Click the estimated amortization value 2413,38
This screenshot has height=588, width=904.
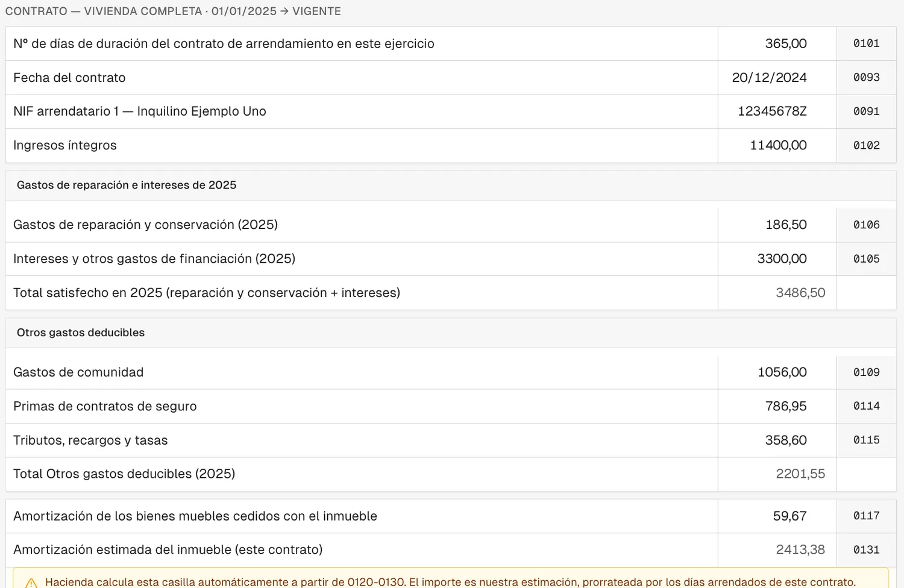(800, 549)
